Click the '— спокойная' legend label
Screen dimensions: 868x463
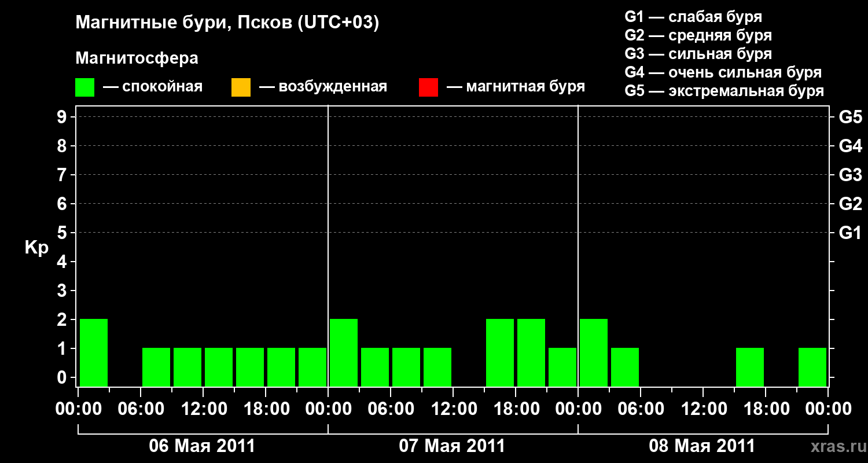pyautogui.click(x=153, y=87)
